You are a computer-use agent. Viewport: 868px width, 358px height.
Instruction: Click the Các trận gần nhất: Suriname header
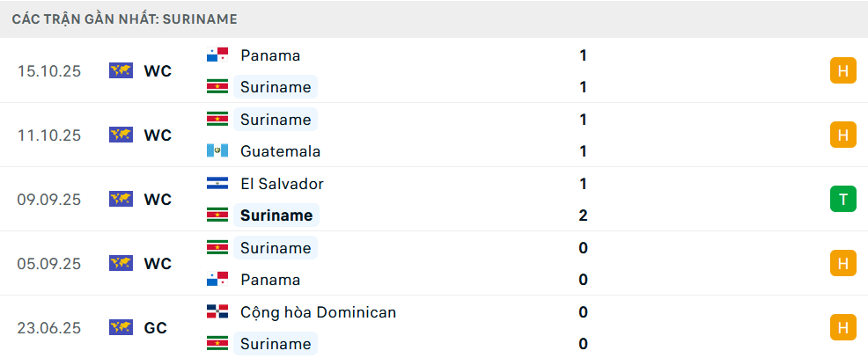click(x=124, y=18)
